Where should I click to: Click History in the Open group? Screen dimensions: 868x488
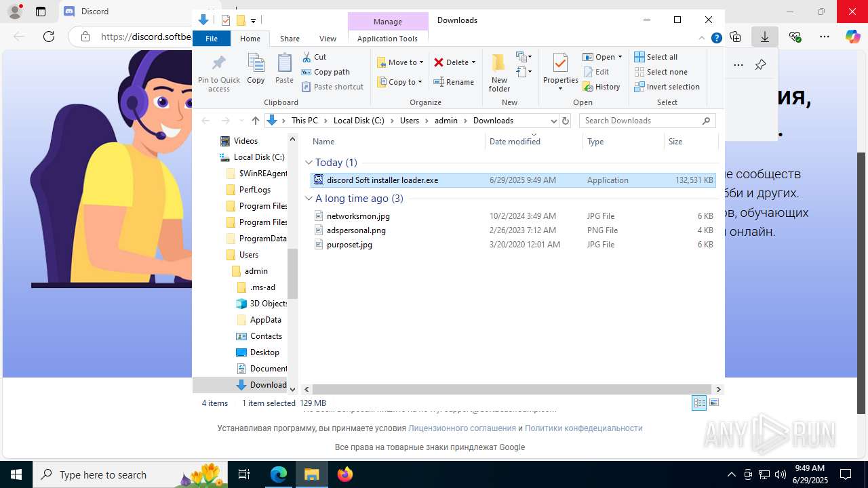click(601, 87)
